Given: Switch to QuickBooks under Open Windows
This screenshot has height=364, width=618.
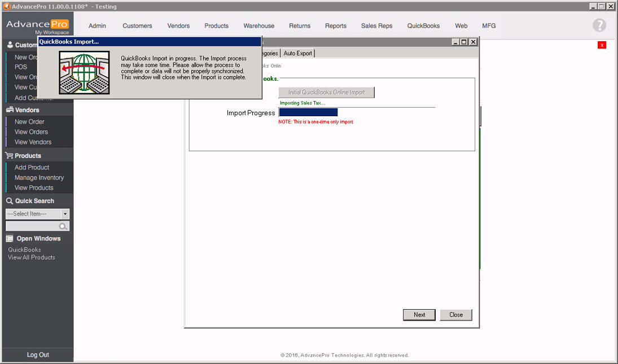Looking at the screenshot, I should 24,250.
